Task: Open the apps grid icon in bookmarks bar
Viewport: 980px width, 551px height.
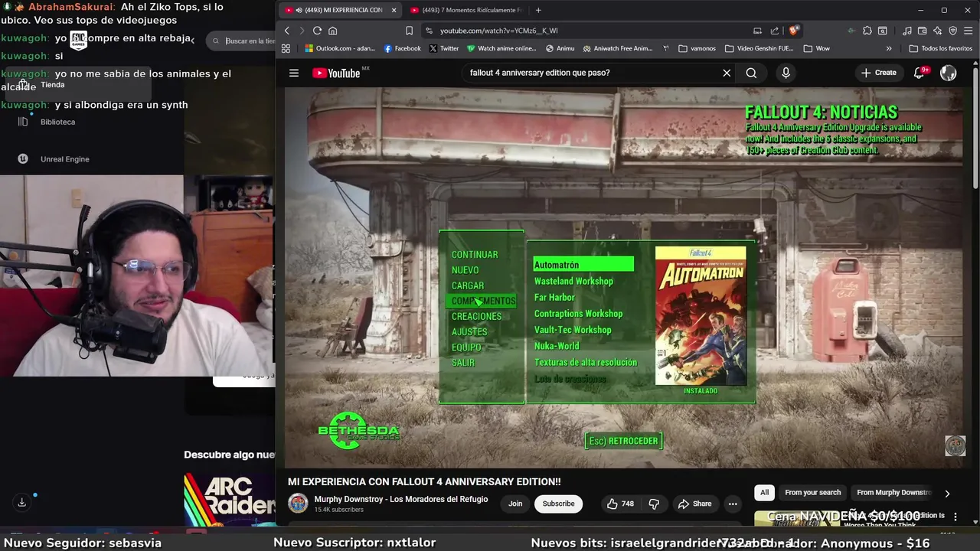Action: [286, 48]
